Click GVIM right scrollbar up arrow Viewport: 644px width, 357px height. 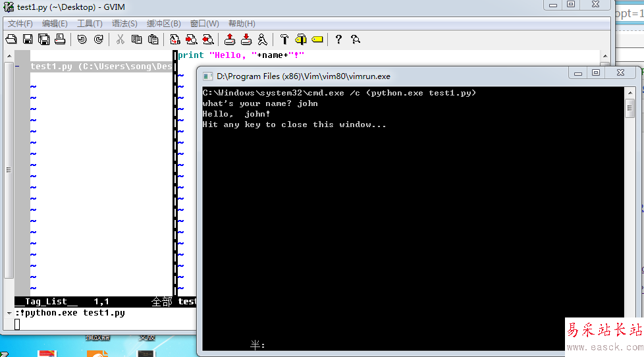click(605, 56)
